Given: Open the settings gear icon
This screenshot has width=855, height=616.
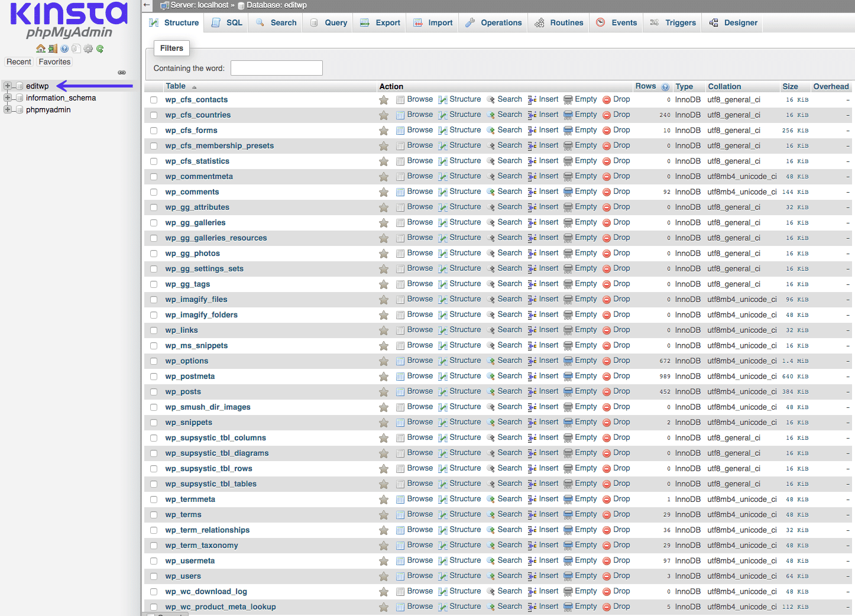Looking at the screenshot, I should click(88, 48).
